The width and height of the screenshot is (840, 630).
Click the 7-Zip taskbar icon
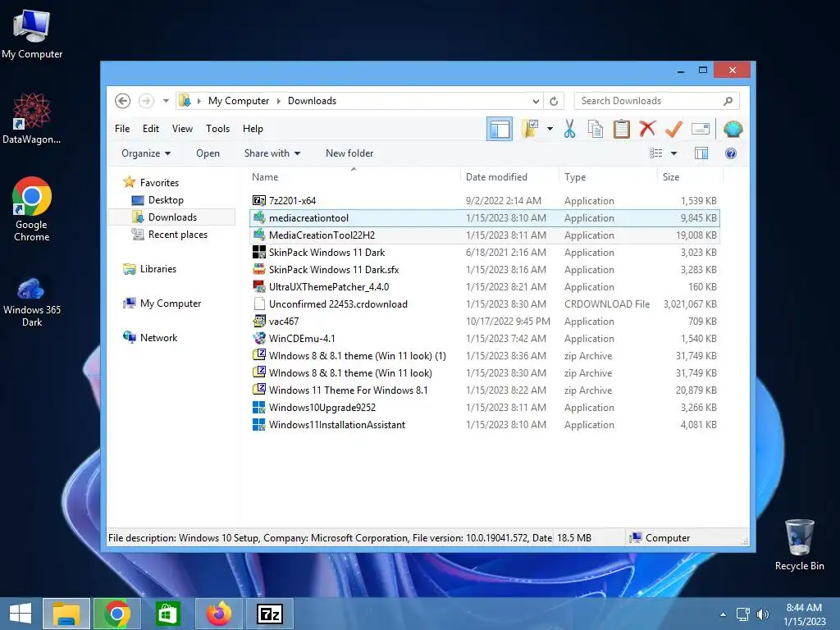pyautogui.click(x=269, y=614)
